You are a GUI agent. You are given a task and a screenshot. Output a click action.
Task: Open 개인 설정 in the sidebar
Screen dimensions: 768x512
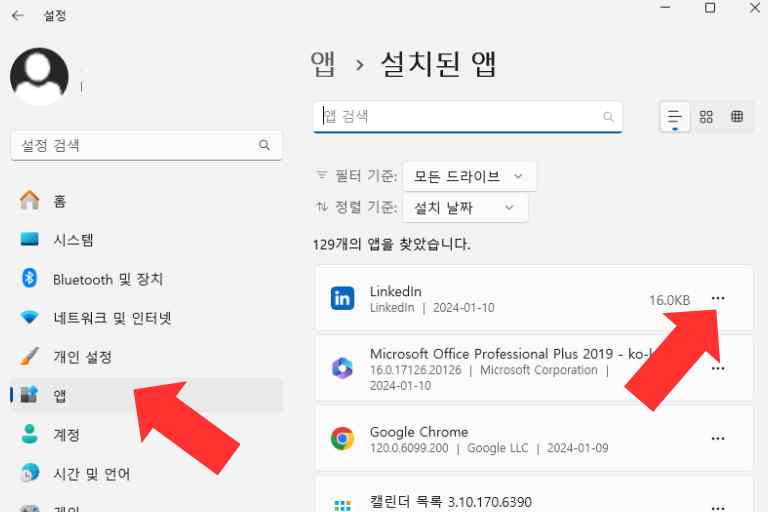(146, 357)
